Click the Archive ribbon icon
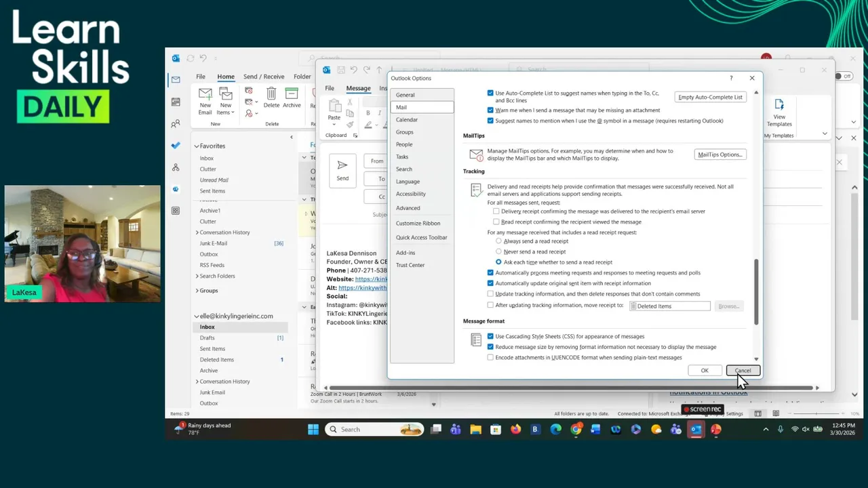Screen dimensions: 868x488 click(x=292, y=94)
